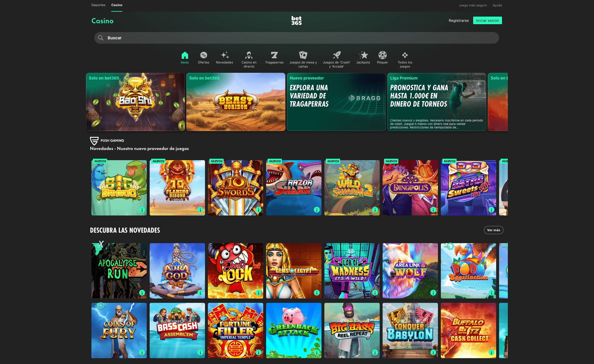Click the Iniciar sesión button
The height and width of the screenshot is (364, 594).
(487, 20)
